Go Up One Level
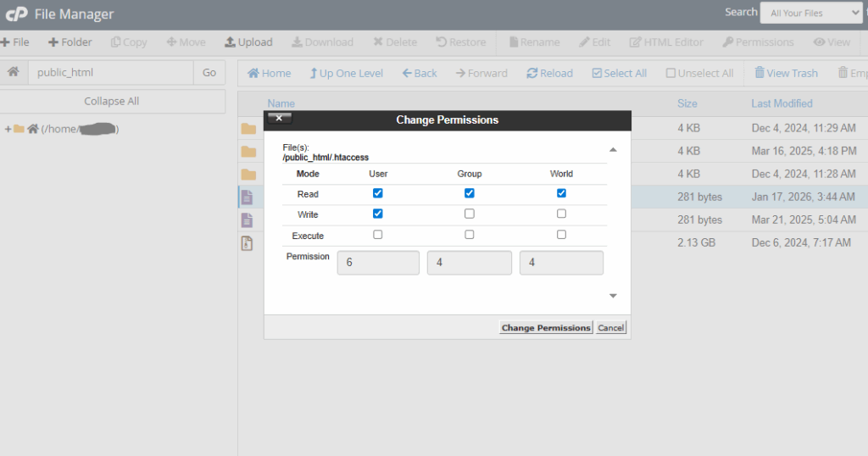This screenshot has height=456, width=868. pyautogui.click(x=346, y=74)
